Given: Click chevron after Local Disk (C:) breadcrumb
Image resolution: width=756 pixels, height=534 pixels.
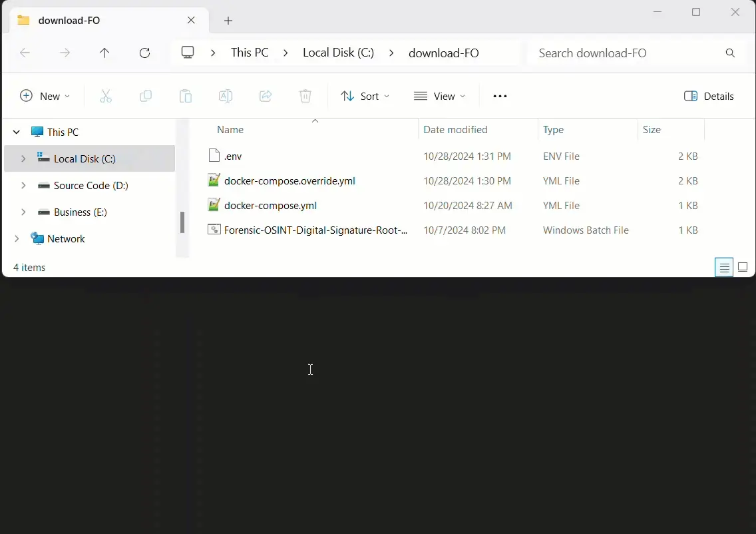Looking at the screenshot, I should pos(391,53).
